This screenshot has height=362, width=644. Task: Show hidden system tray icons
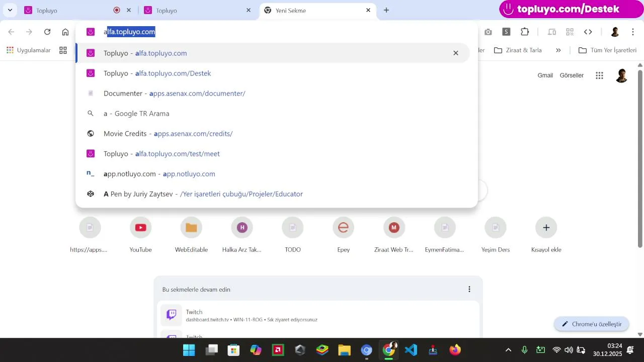pos(509,350)
